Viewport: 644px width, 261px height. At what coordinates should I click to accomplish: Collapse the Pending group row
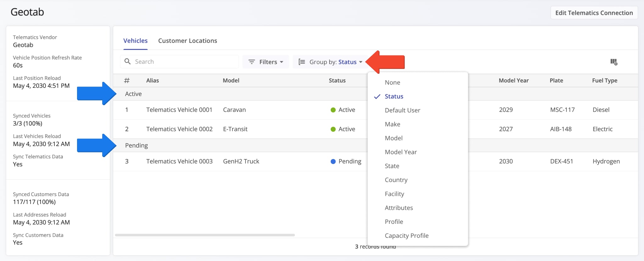[x=375, y=145]
